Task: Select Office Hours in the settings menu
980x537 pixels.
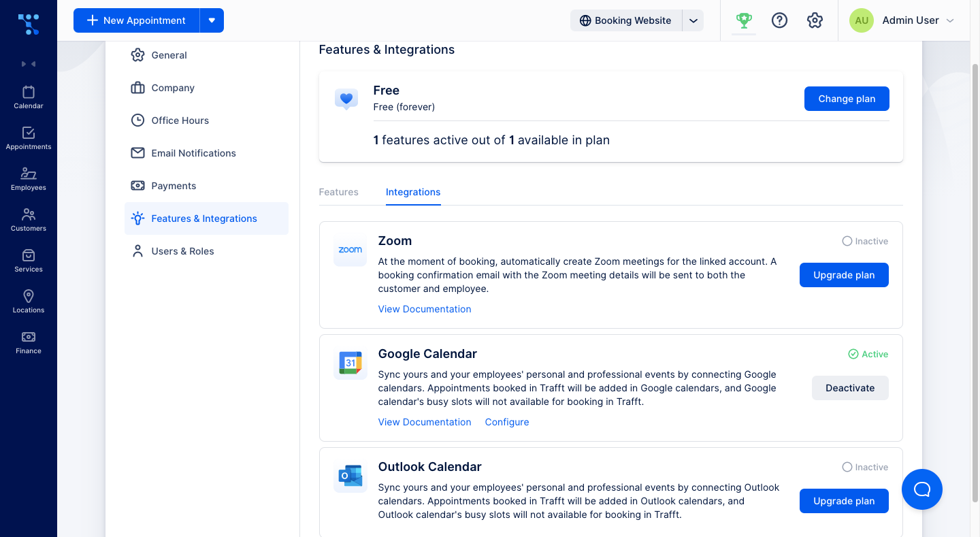Action: (180, 120)
